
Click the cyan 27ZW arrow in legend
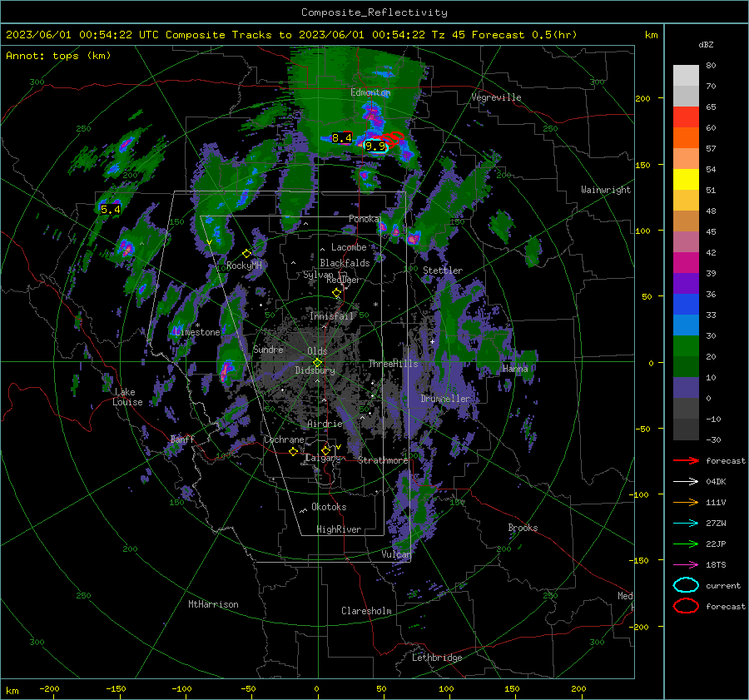[x=686, y=524]
